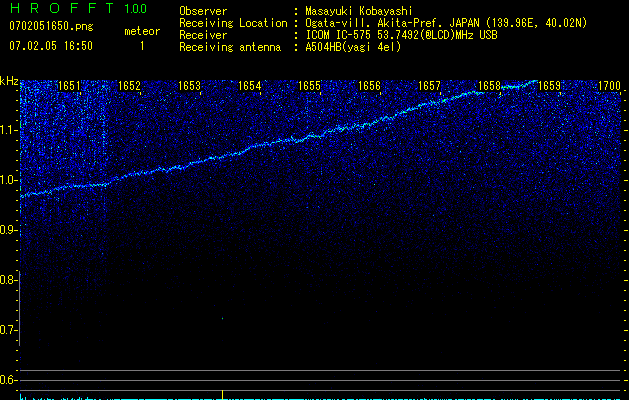The height and width of the screenshot is (400, 629).
Task: Click the 0.8 kHz axis label
Action: [9, 280]
